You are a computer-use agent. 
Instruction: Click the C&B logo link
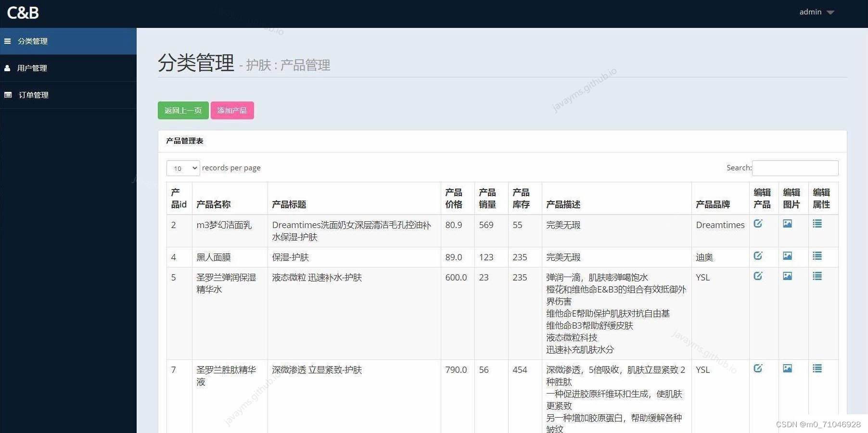point(23,13)
